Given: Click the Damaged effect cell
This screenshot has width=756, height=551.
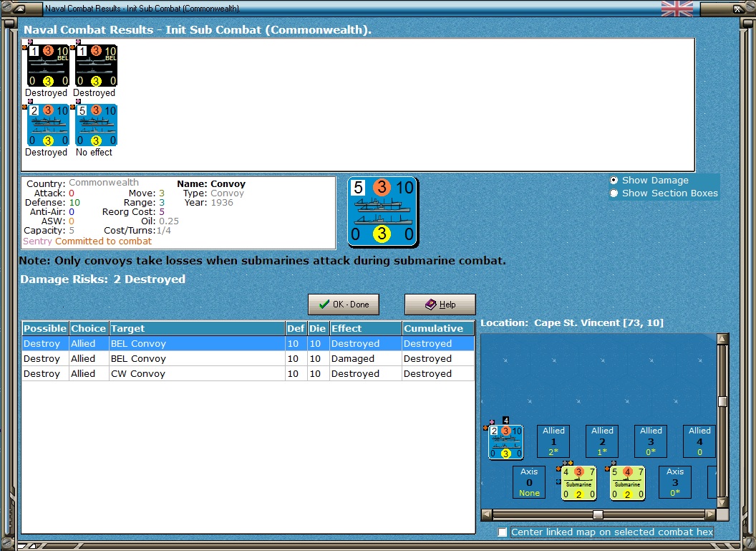Looking at the screenshot, I should tap(366, 358).
